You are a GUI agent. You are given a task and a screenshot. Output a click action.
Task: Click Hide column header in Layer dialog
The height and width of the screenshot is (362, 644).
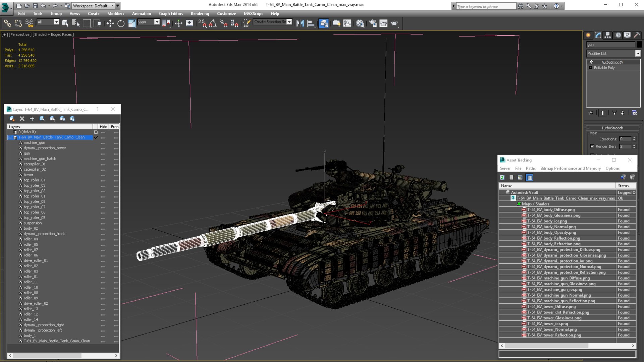(103, 127)
